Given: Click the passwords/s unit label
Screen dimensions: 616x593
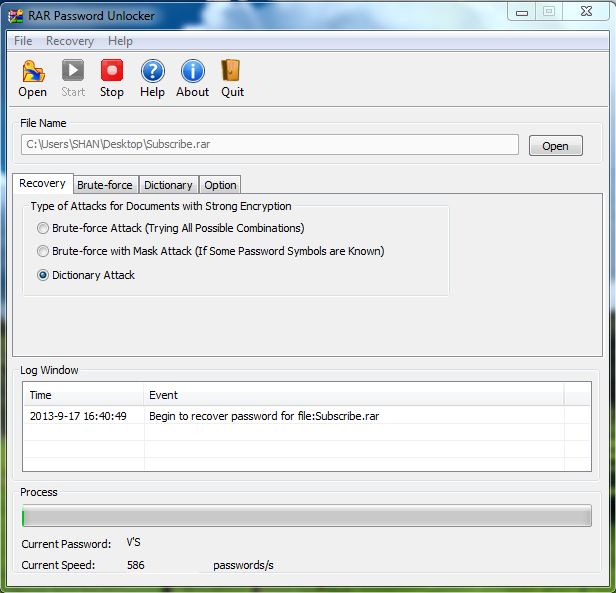Looking at the screenshot, I should [x=243, y=565].
